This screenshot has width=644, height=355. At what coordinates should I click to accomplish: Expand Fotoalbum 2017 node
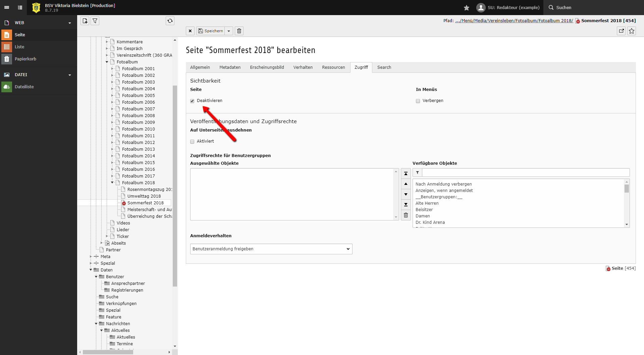[x=112, y=176]
